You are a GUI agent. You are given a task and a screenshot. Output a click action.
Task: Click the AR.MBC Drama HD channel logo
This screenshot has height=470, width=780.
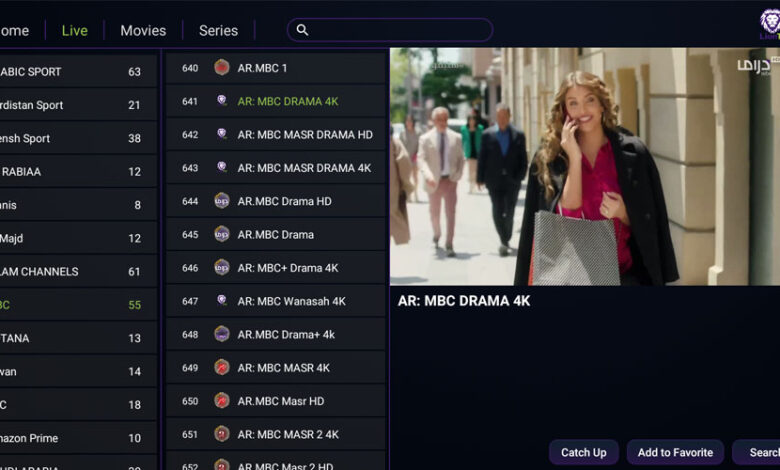coord(222,201)
